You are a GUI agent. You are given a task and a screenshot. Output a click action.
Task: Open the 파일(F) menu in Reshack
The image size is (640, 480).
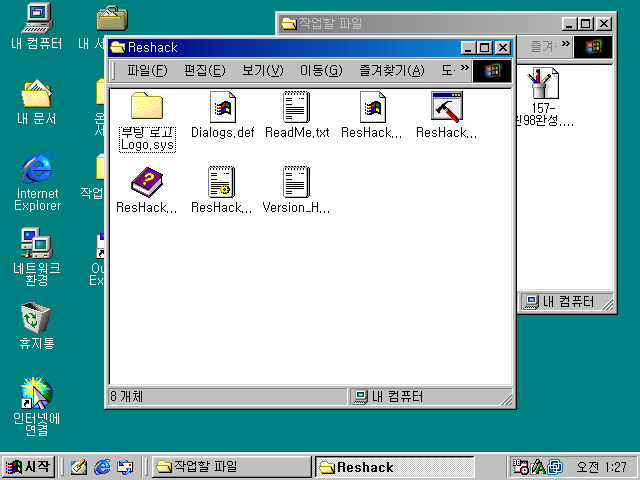pos(147,71)
